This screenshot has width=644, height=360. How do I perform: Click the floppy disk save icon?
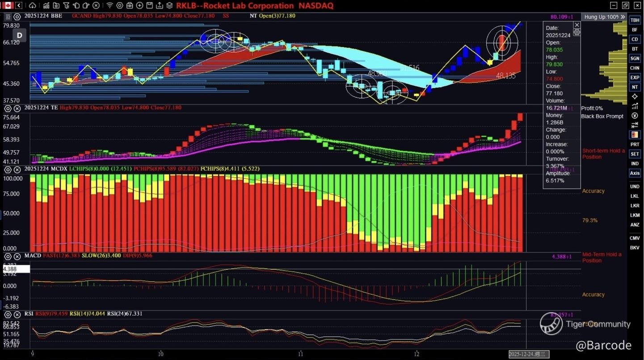(x=150, y=5)
